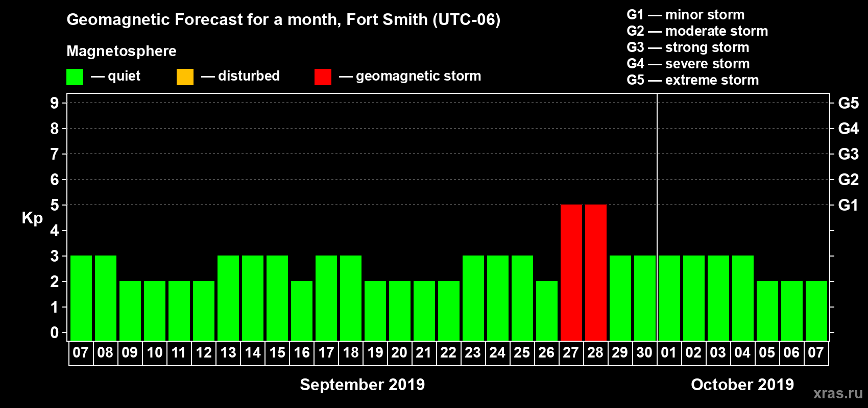Click 'G5 — extreme storm' legend line
This screenshot has width=868, height=408.
coord(693,80)
